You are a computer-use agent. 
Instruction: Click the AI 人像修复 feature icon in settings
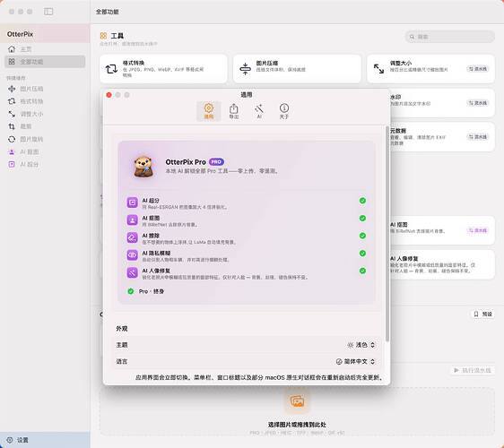point(132,272)
